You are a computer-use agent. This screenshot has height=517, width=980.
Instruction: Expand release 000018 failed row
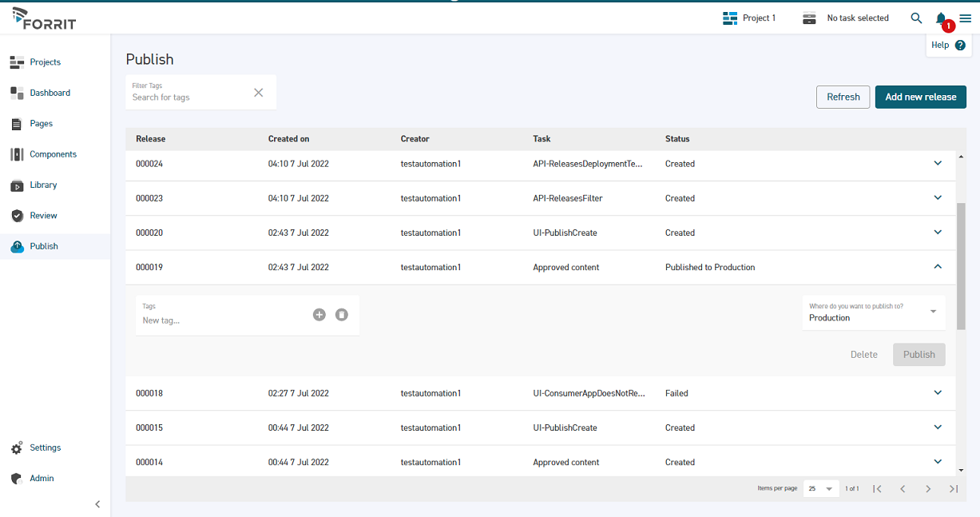point(938,393)
